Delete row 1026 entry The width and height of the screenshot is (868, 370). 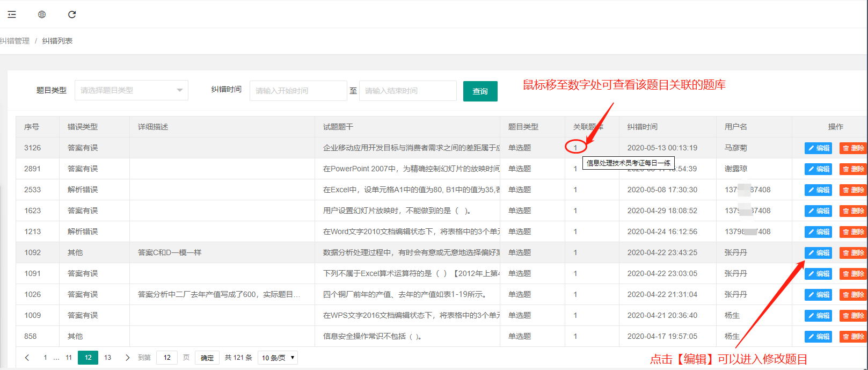tap(853, 295)
